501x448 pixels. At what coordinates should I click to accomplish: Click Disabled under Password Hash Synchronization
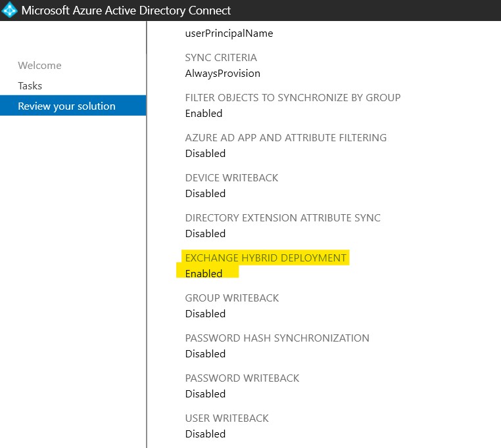(x=205, y=354)
